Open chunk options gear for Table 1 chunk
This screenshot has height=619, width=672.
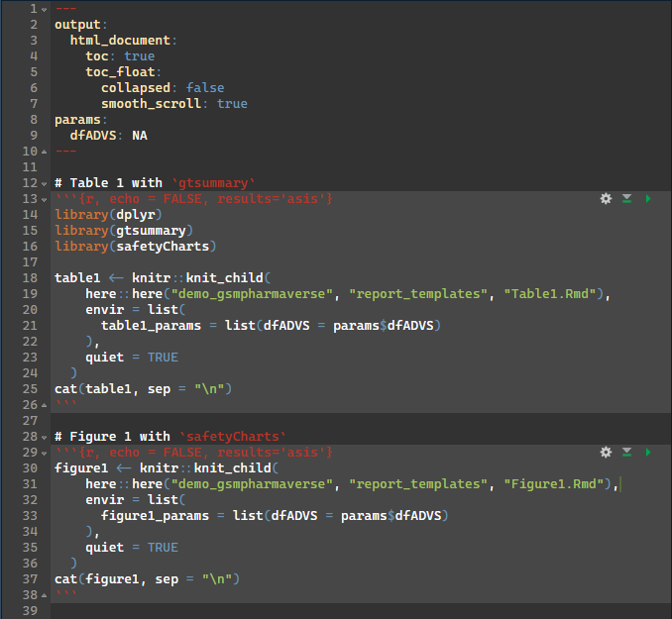click(x=606, y=199)
